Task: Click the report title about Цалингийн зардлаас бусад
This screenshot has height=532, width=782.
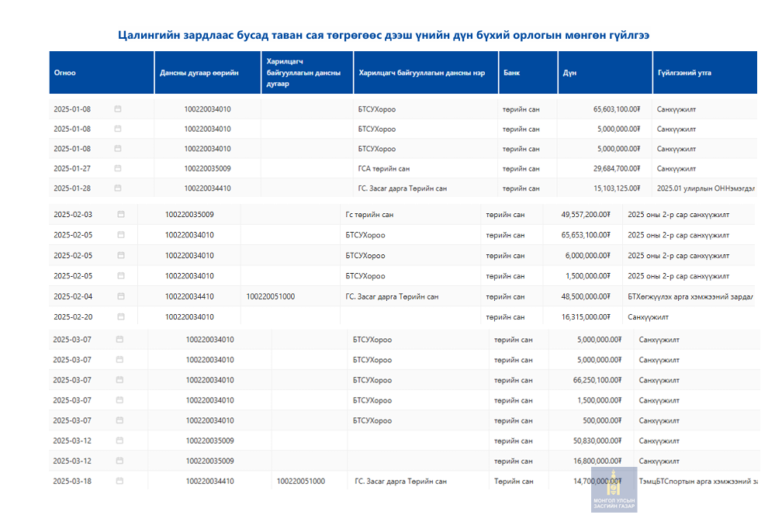Action: click(383, 36)
